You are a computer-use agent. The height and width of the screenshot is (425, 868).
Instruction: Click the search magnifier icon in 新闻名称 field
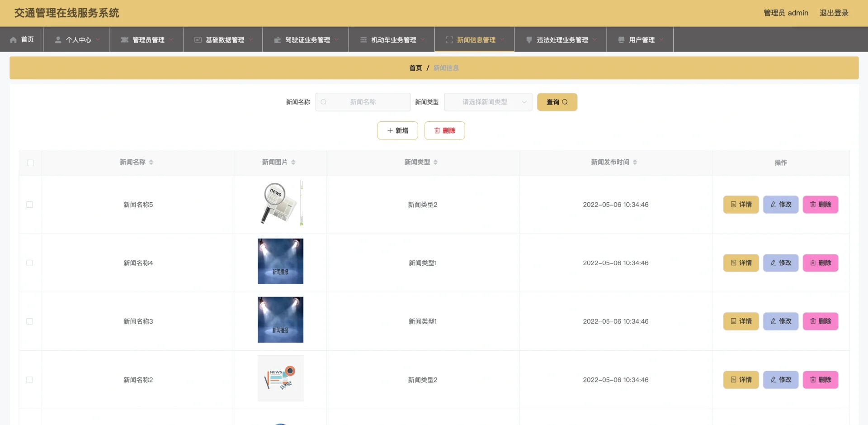(324, 102)
